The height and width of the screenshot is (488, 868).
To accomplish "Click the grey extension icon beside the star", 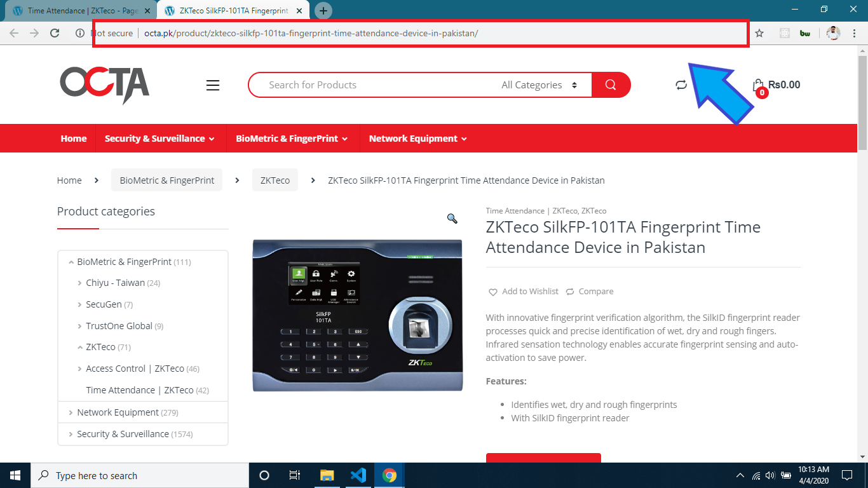I will tap(785, 33).
